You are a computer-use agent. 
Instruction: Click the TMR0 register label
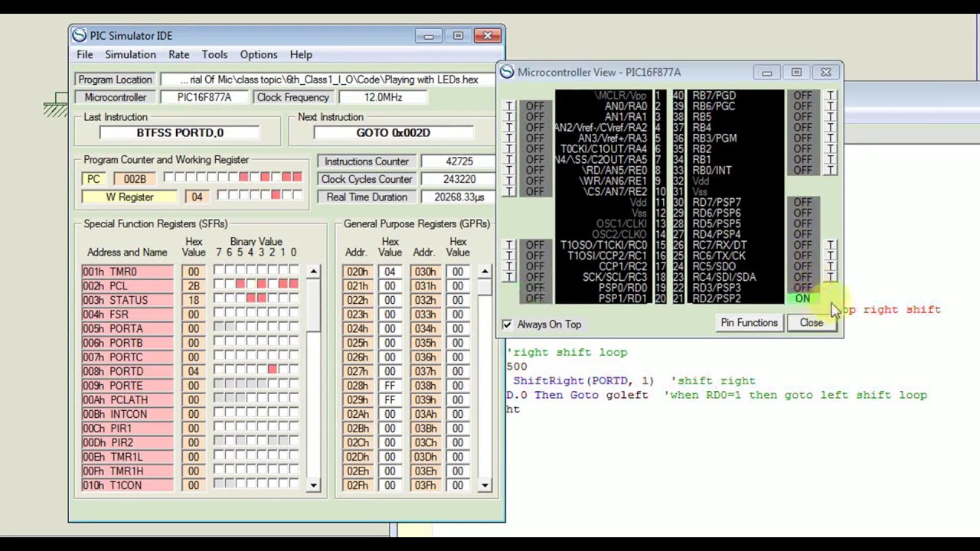(128, 272)
